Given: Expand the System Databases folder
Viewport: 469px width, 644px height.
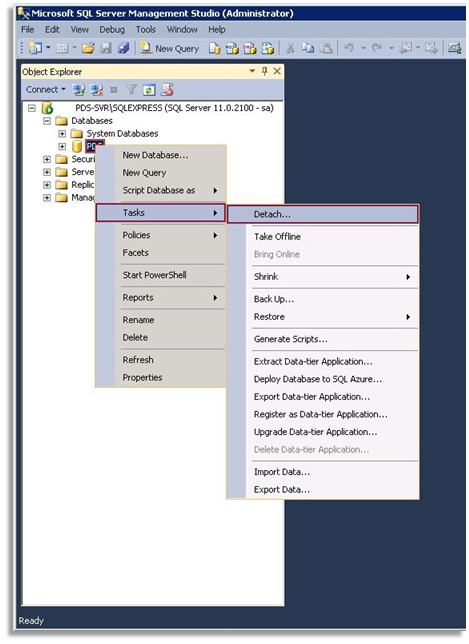Looking at the screenshot, I should (x=62, y=133).
